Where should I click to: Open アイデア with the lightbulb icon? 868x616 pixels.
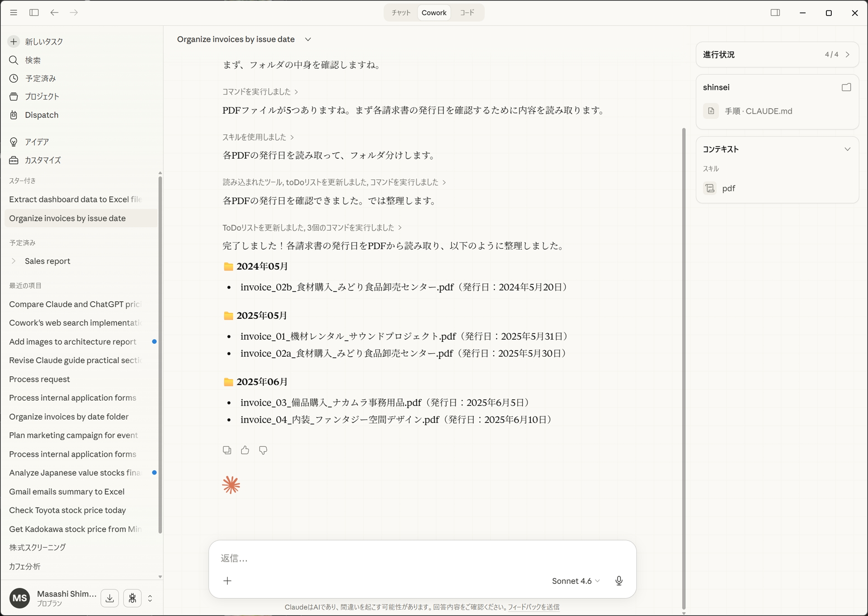[x=36, y=142]
